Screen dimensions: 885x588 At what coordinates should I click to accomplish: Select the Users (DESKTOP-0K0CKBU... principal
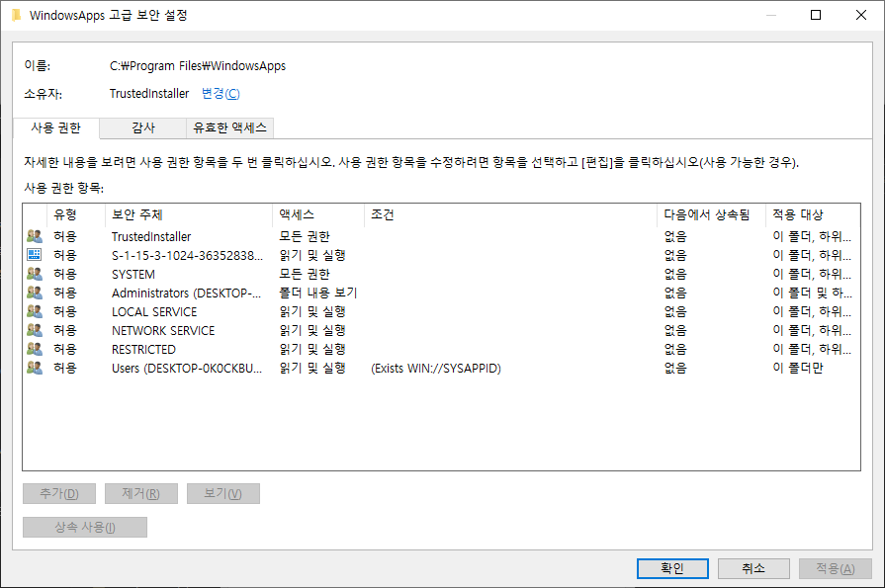click(x=187, y=368)
